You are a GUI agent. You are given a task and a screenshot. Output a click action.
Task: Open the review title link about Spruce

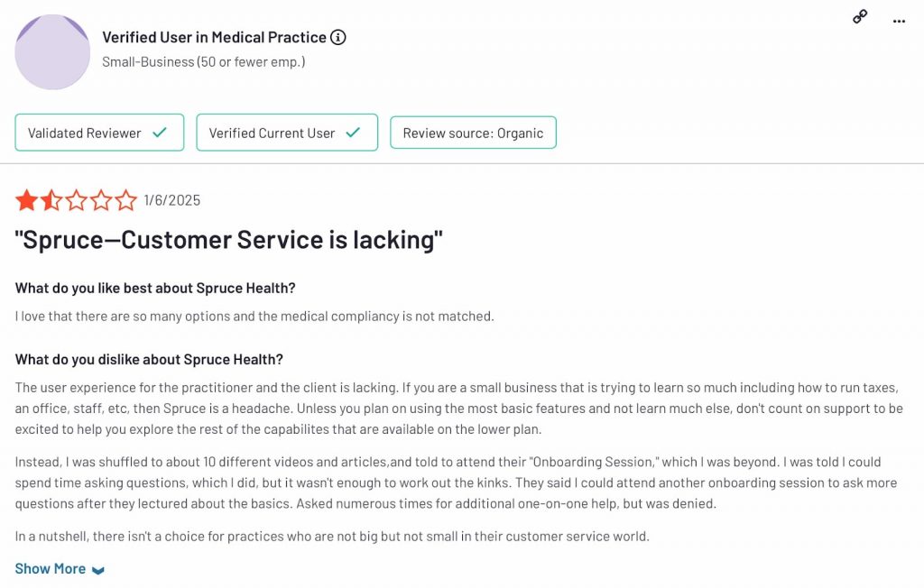point(226,239)
